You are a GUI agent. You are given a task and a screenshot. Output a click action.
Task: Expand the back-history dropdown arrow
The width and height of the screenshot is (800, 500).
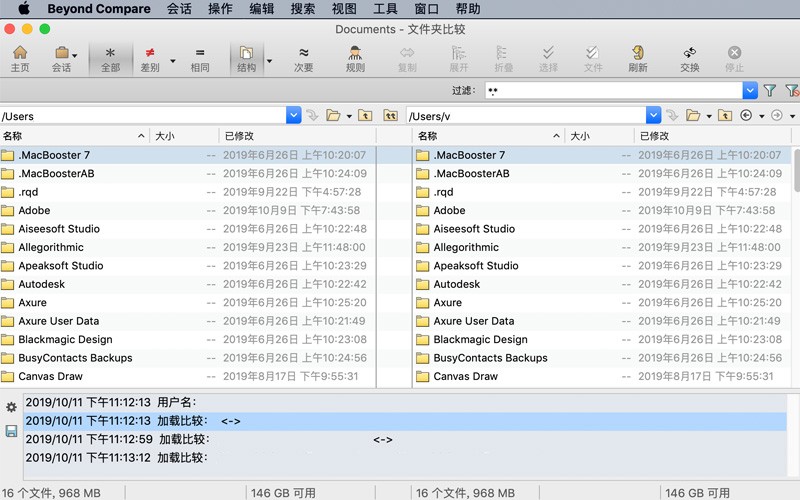click(x=762, y=117)
